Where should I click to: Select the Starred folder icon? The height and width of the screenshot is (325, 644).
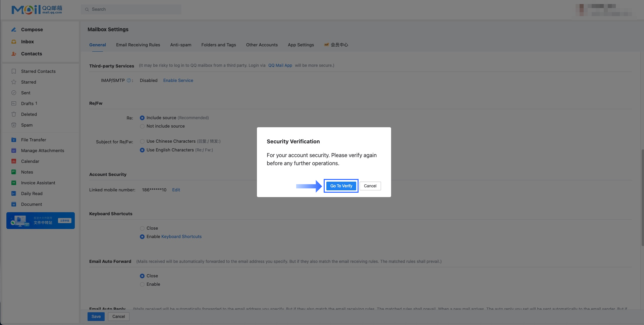(14, 82)
